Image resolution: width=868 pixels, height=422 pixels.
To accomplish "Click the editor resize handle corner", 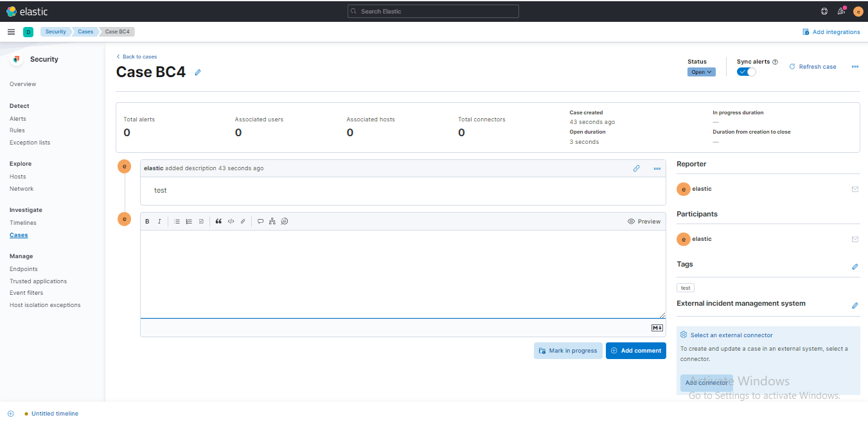I will click(x=662, y=315).
